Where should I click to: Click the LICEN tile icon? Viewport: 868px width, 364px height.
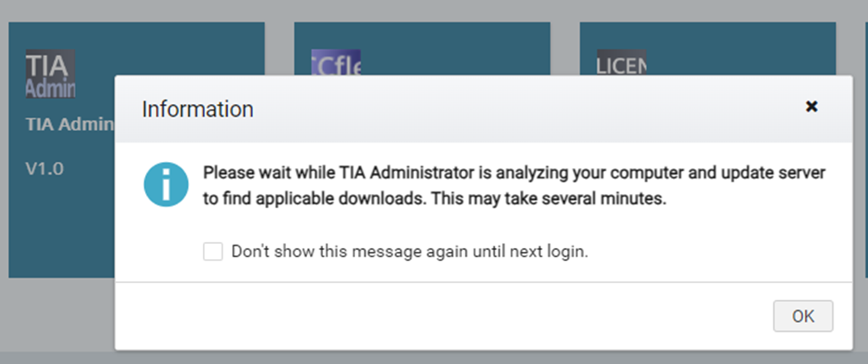point(621,62)
